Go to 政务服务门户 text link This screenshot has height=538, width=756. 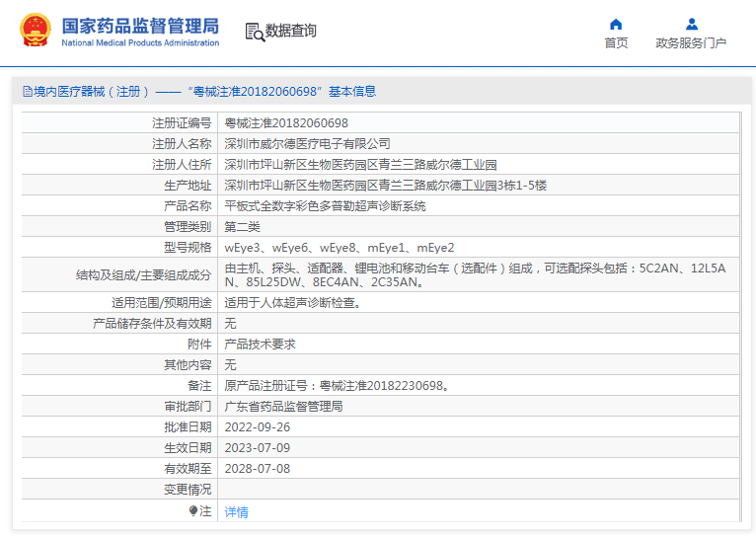point(691,43)
